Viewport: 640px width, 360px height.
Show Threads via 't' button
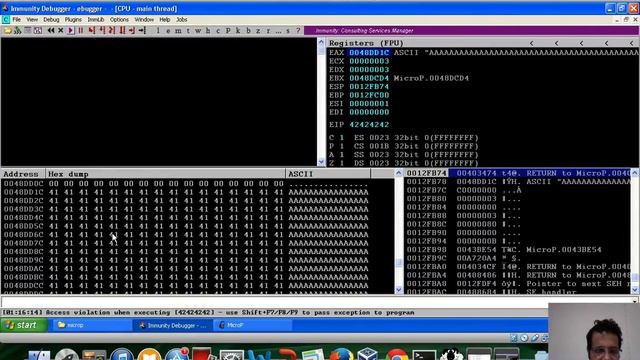pos(188,31)
